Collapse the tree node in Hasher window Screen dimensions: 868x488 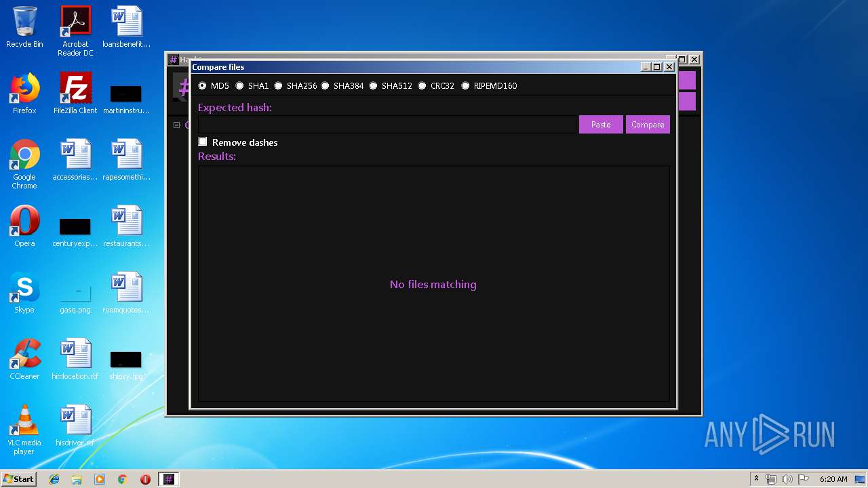coord(177,125)
